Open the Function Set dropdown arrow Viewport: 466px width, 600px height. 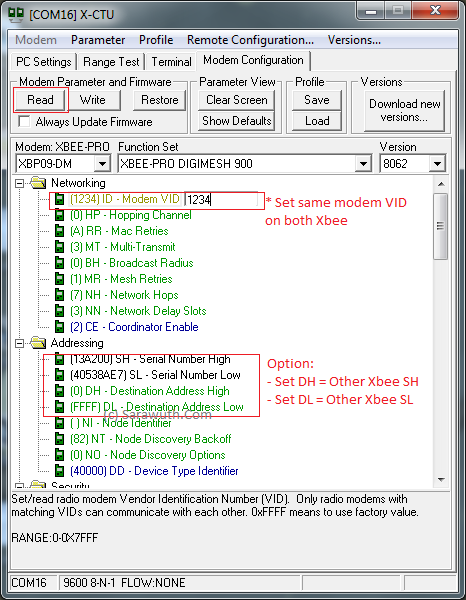(363, 164)
